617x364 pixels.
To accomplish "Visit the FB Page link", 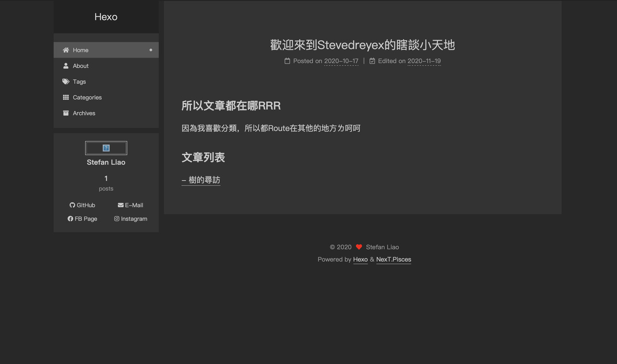I will pos(82,218).
